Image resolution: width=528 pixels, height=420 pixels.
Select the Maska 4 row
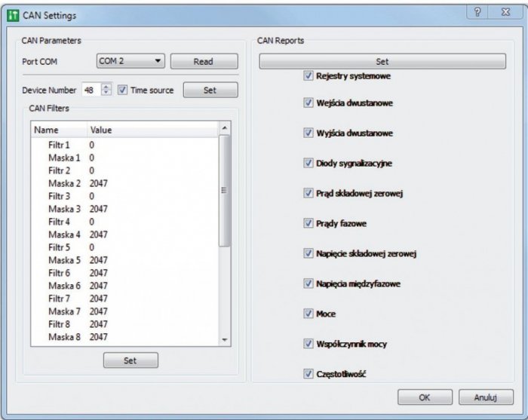124,235
